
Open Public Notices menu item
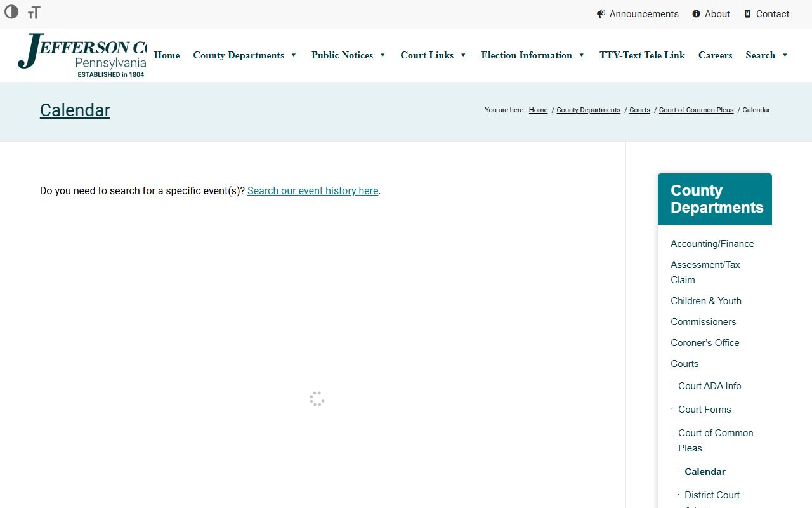pyautogui.click(x=342, y=55)
